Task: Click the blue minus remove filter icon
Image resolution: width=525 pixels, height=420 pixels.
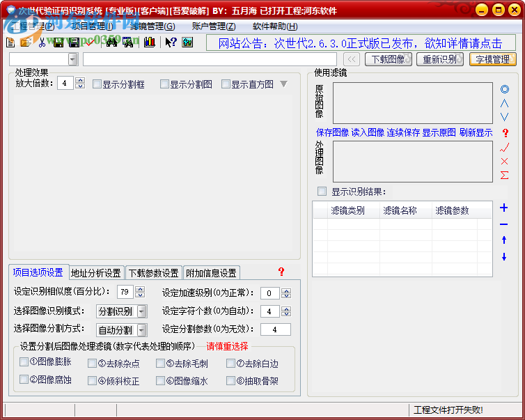Action: (x=504, y=224)
